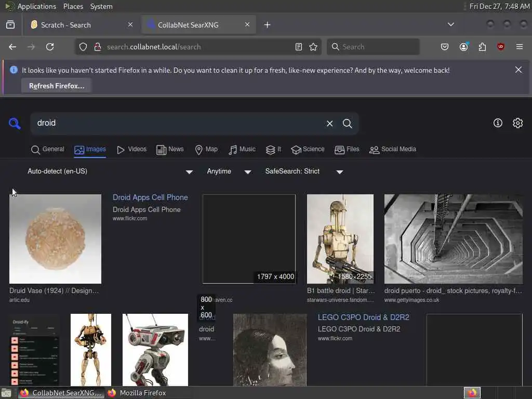Screen dimensions: 532x399
Task: Clear the droid search query
Action: [329, 124]
